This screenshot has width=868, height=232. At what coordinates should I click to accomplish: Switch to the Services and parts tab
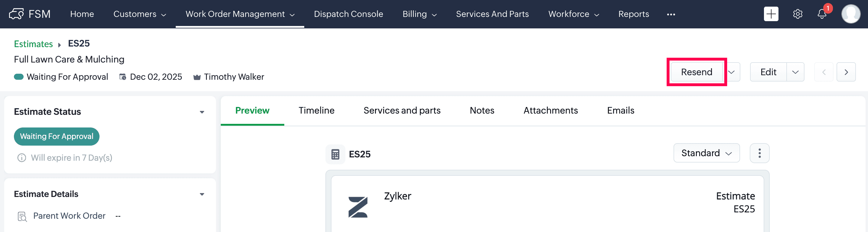[x=402, y=111]
